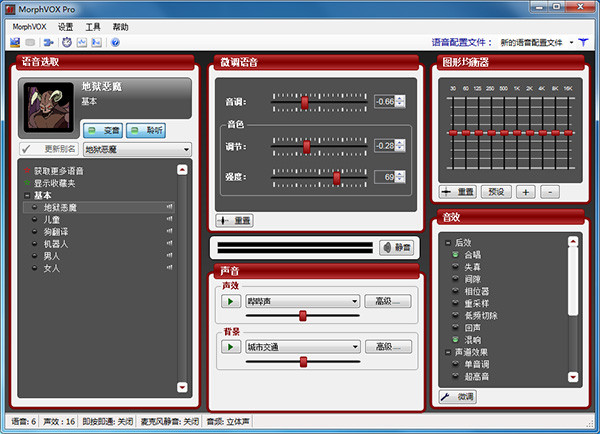Click the 音调 pitch slider handle
The image size is (600, 434).
305,103
